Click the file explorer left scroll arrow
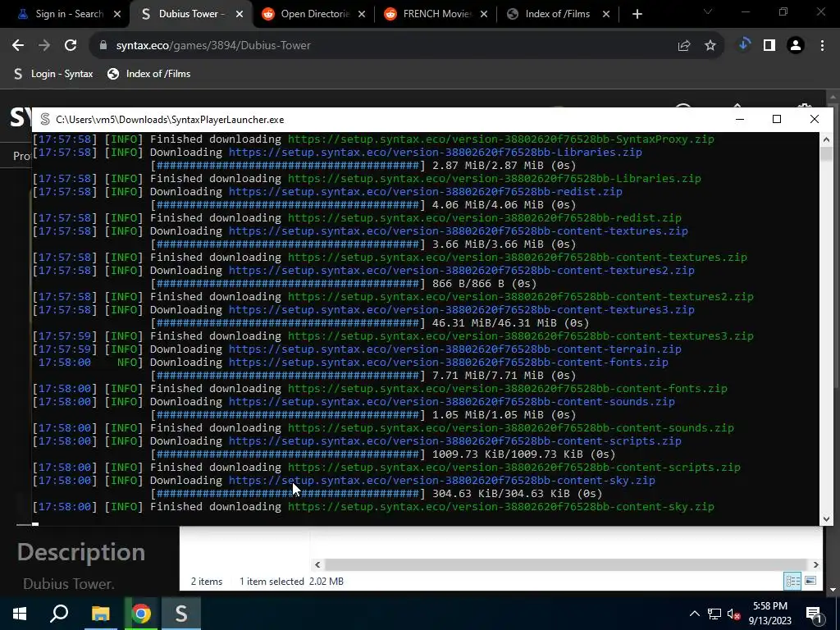Screen dimensions: 840x630 [x=317, y=564]
